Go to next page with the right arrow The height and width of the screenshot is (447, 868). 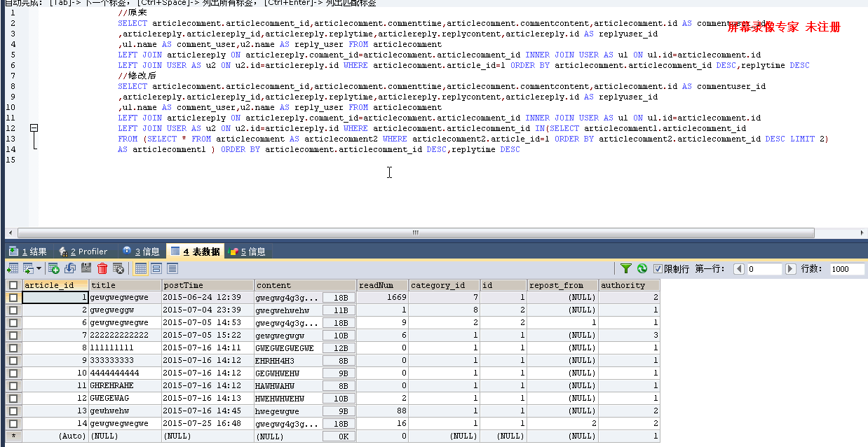[x=791, y=269]
